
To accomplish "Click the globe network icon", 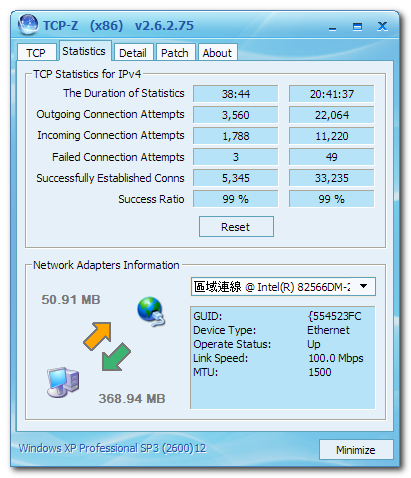I will tap(151, 311).
